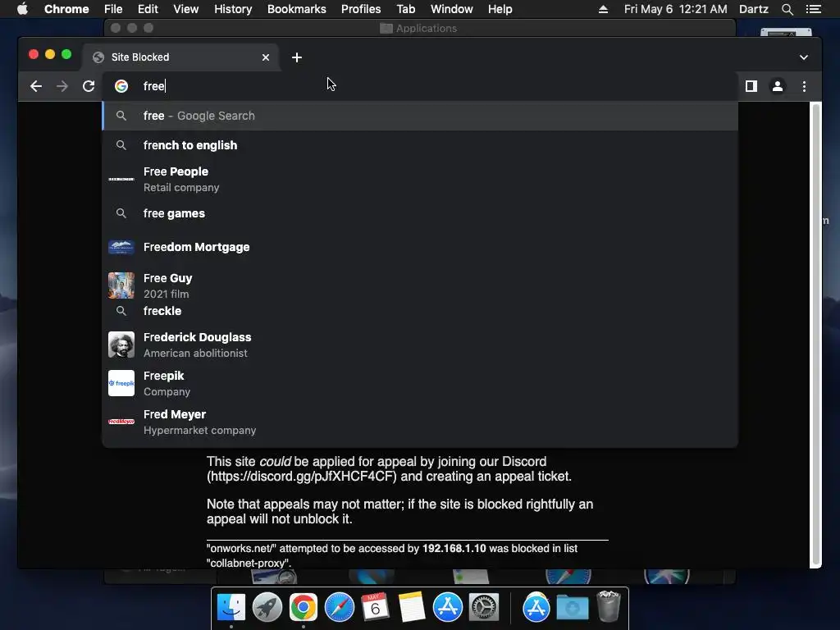Open the Tab menu
This screenshot has height=630, width=840.
click(405, 9)
